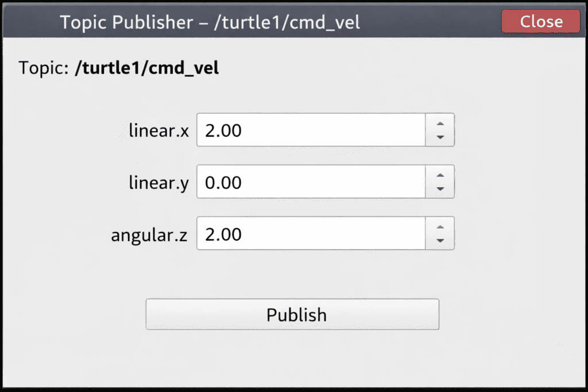The width and height of the screenshot is (588, 392).
Task: Click the linear.y field label
Action: 159,183
